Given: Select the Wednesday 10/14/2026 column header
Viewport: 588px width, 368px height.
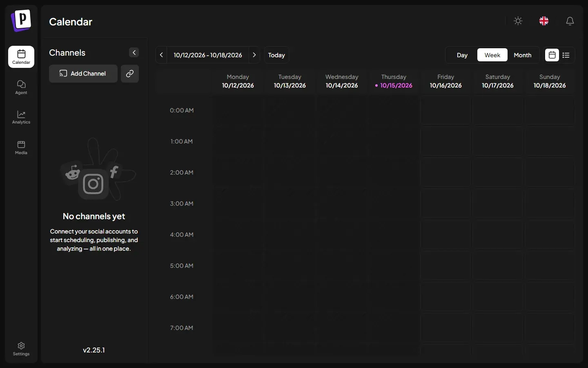Looking at the screenshot, I should [342, 81].
